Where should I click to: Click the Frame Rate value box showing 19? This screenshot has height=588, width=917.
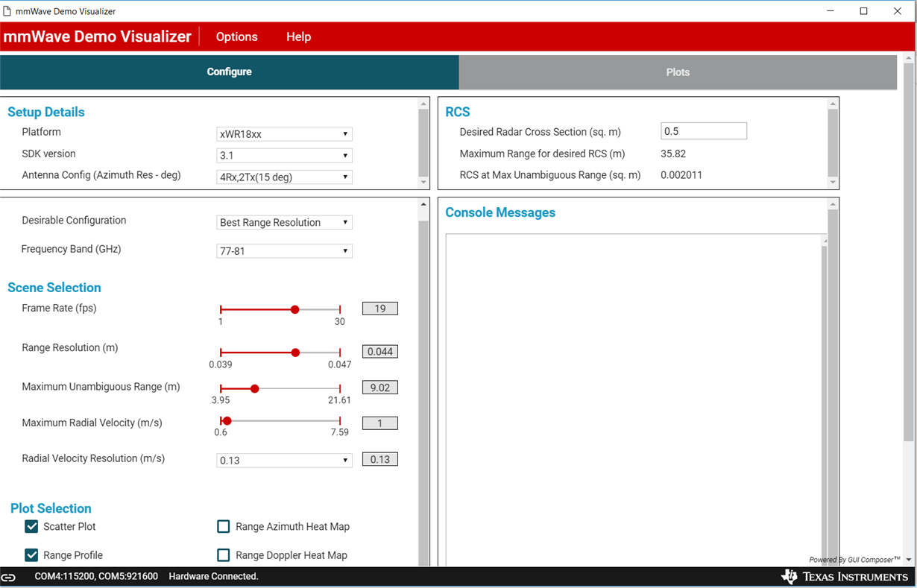[x=380, y=309]
